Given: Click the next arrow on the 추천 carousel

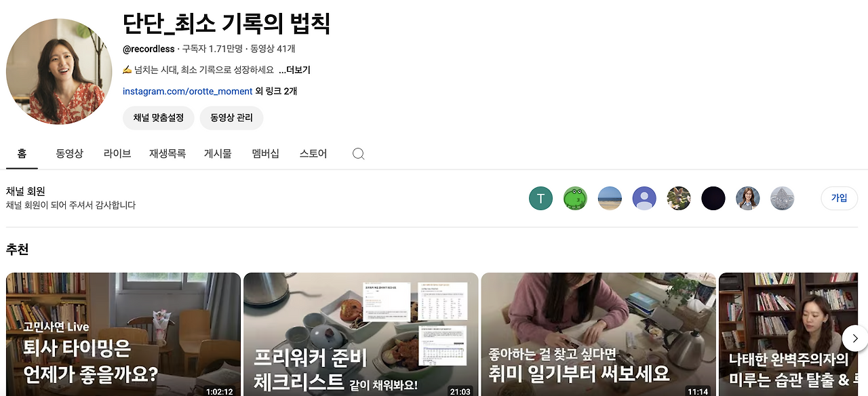Looking at the screenshot, I should tap(855, 338).
